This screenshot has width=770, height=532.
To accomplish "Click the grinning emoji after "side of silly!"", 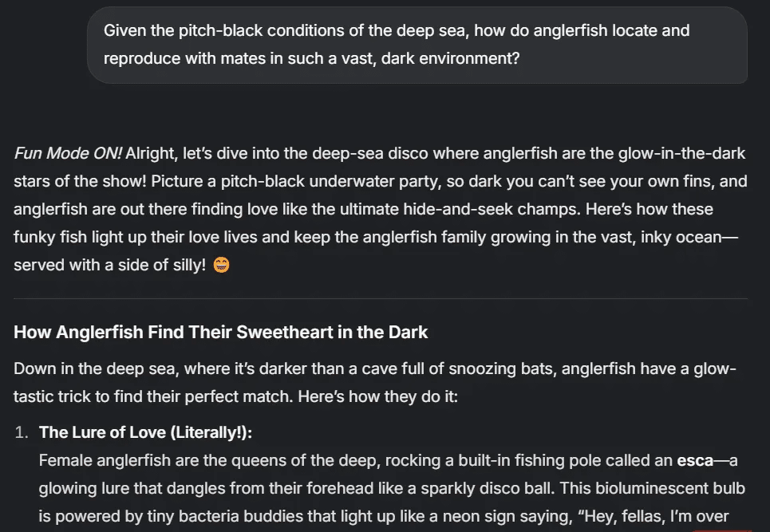I will point(222,266).
